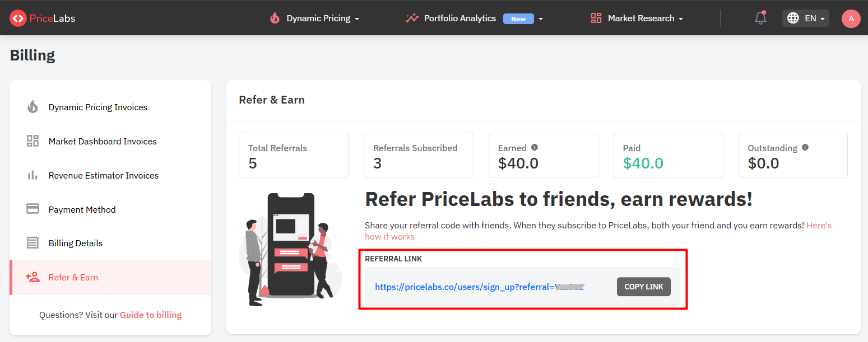Click the flame icon beside Dynamic Pricing

275,18
